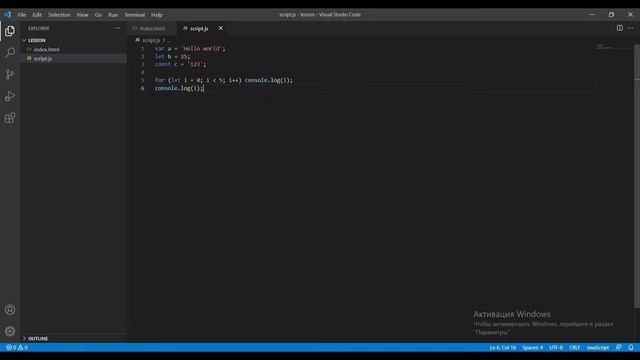Open the View menu

[x=82, y=15]
